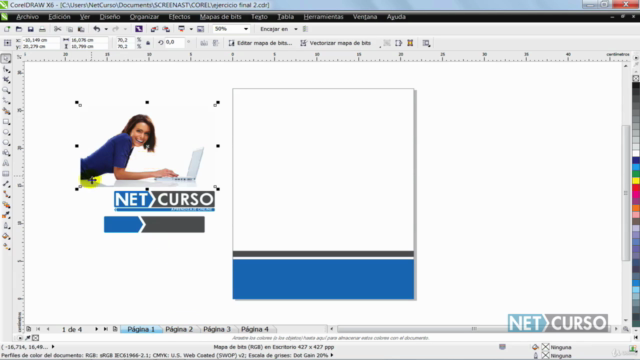Select the Rectangle tool
This screenshot has width=640, height=360.
coord(6,122)
